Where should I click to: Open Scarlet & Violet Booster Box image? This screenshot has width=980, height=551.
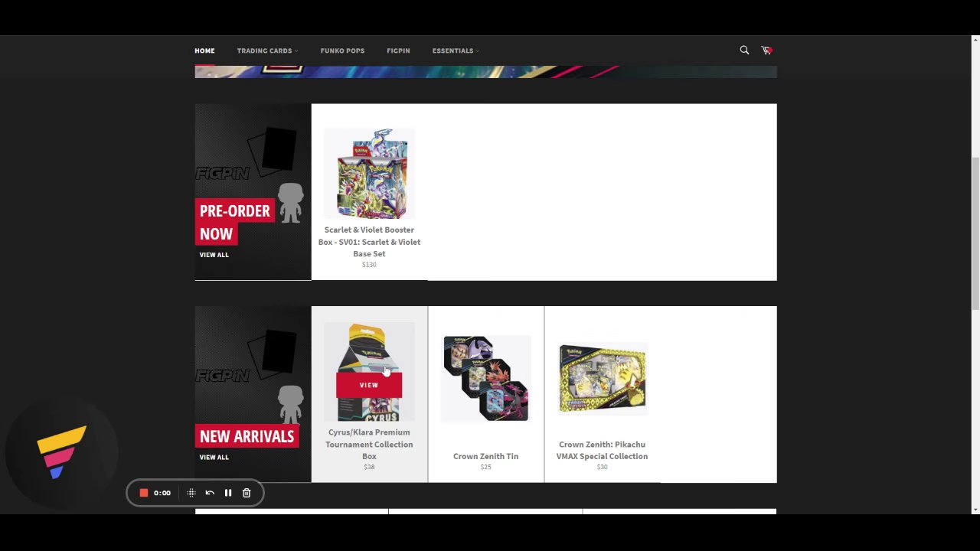click(369, 174)
